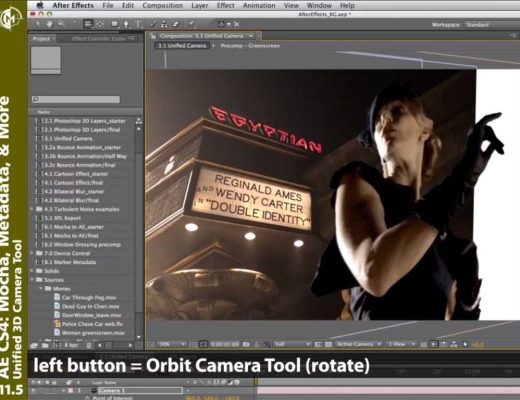Expand the 7.0 Device Central folder
520x400 pixels.
[x=32, y=253]
